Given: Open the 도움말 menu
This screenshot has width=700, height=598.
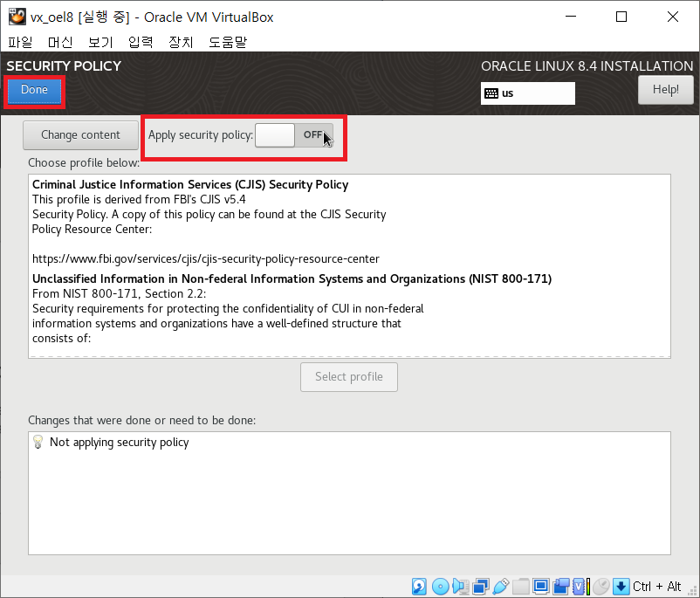Looking at the screenshot, I should pyautogui.click(x=228, y=42).
